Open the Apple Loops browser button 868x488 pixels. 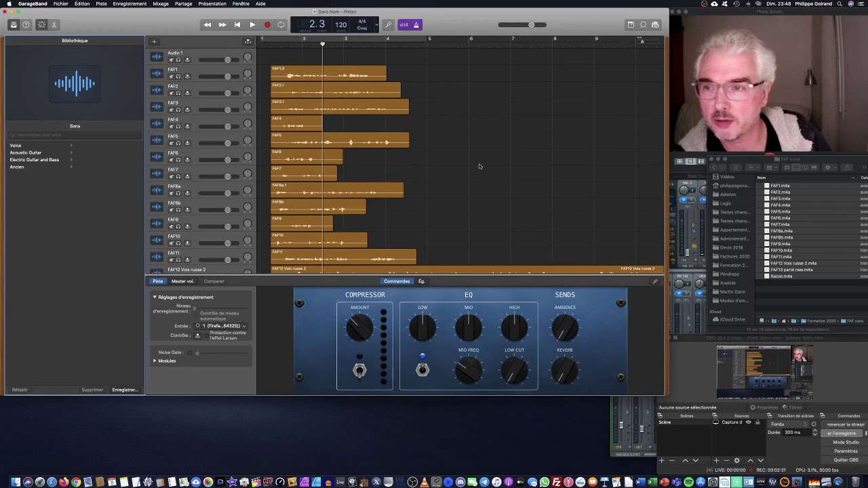(643, 25)
